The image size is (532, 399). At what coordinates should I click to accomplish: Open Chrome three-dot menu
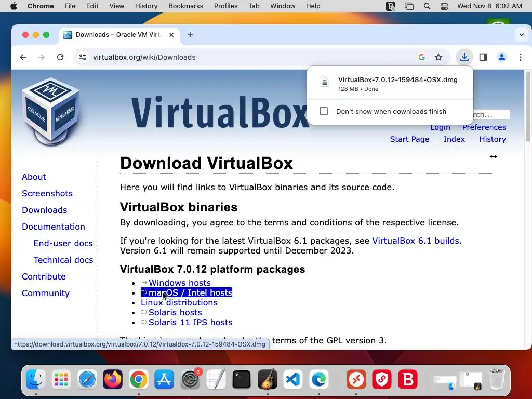[521, 57]
